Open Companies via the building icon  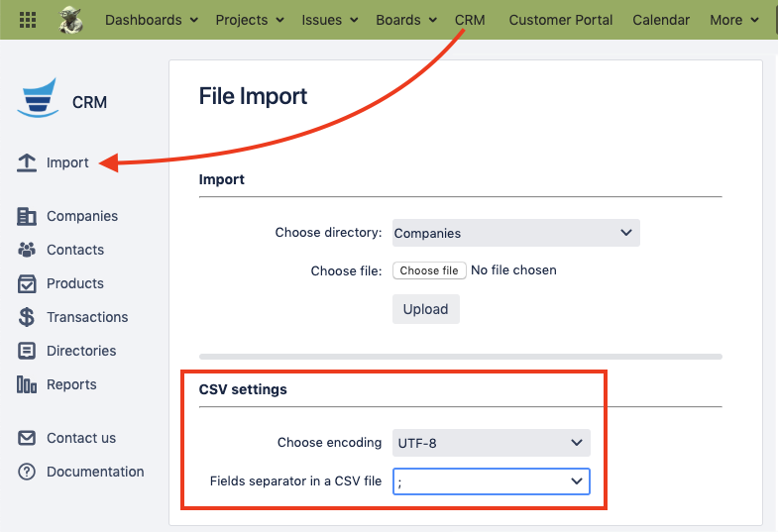click(27, 216)
